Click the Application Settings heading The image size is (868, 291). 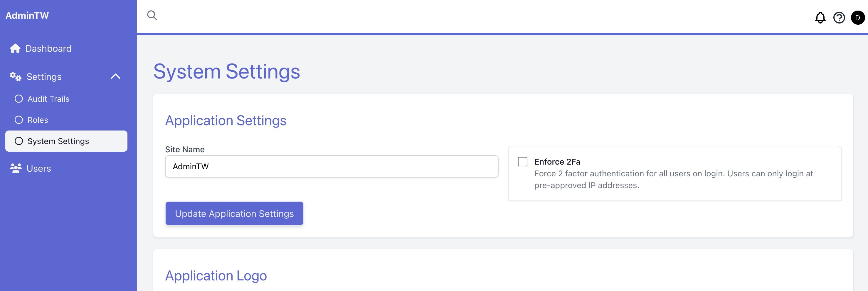(226, 121)
